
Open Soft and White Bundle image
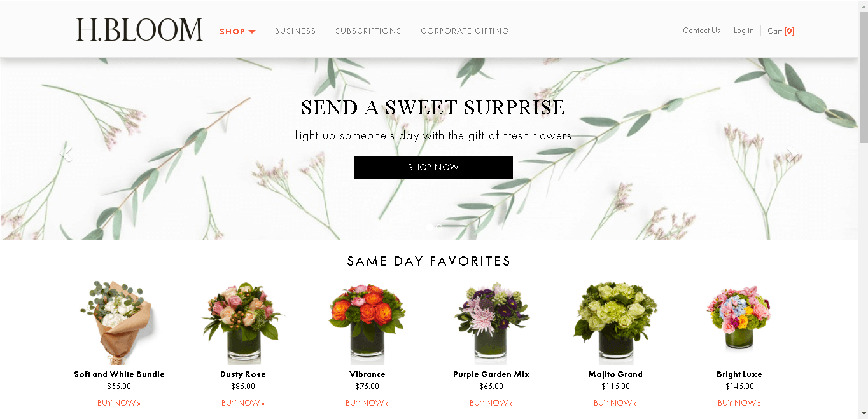(119, 322)
